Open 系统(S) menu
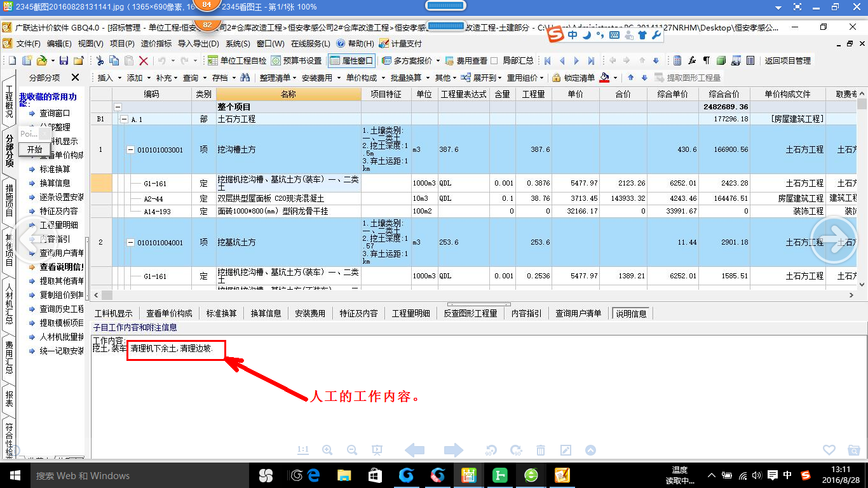The image size is (868, 488). click(x=238, y=44)
